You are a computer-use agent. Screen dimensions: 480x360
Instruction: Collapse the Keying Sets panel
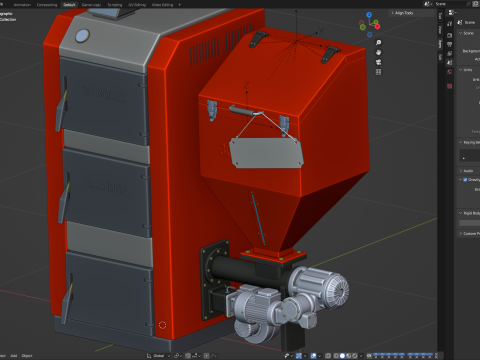[x=469, y=142]
